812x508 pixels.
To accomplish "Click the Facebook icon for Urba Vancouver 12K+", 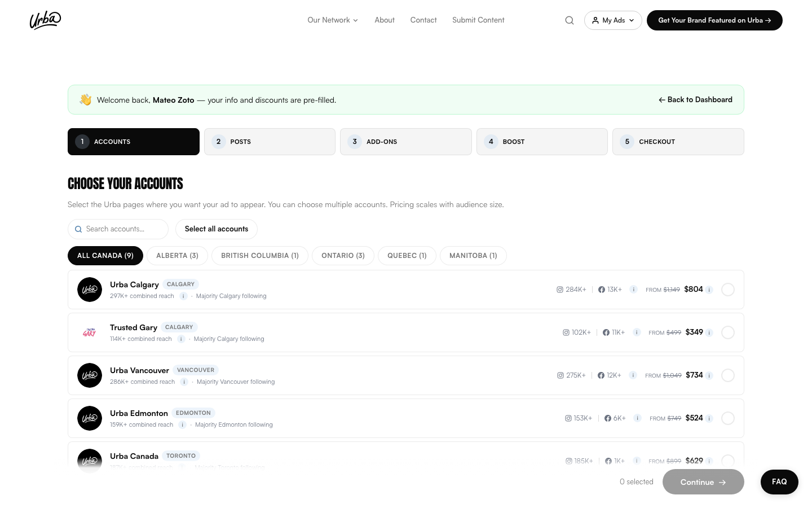I will (x=601, y=375).
